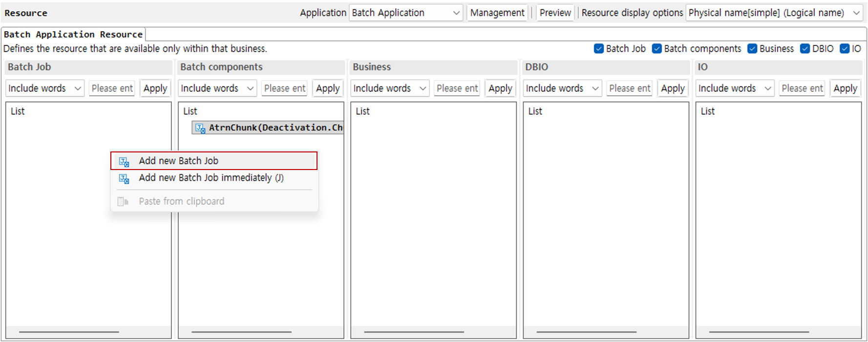
Task: Click the Preview button
Action: point(555,13)
